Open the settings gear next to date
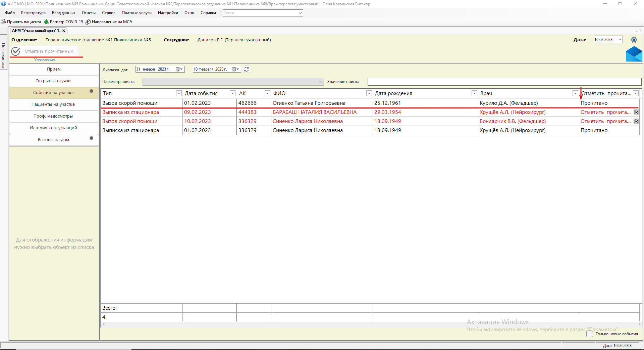The height and width of the screenshot is (350, 644). click(634, 40)
